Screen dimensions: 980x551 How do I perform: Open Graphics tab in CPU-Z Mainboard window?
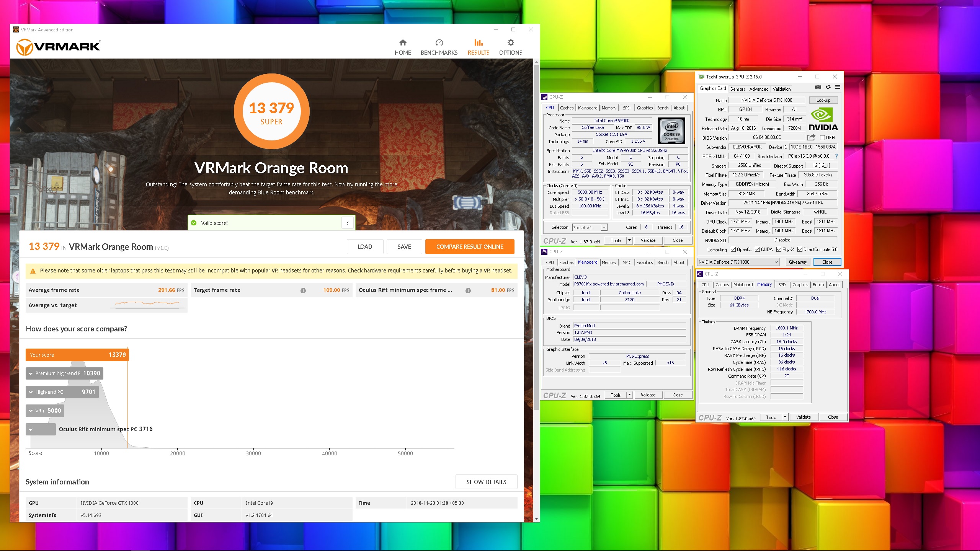(645, 262)
